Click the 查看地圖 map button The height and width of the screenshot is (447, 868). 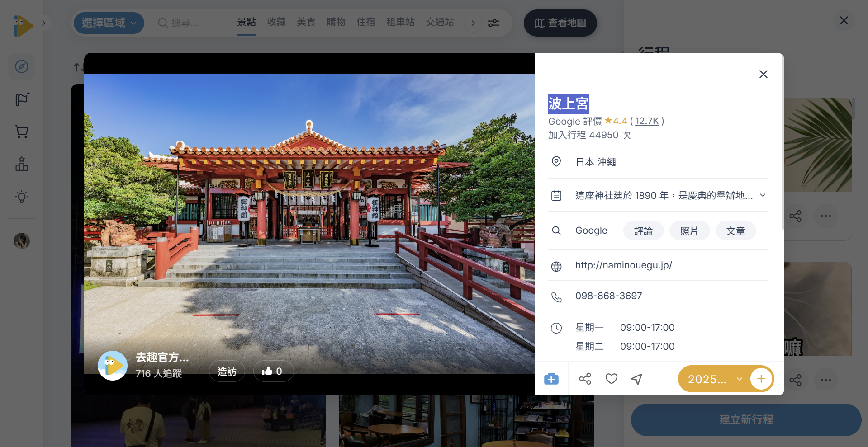560,23
